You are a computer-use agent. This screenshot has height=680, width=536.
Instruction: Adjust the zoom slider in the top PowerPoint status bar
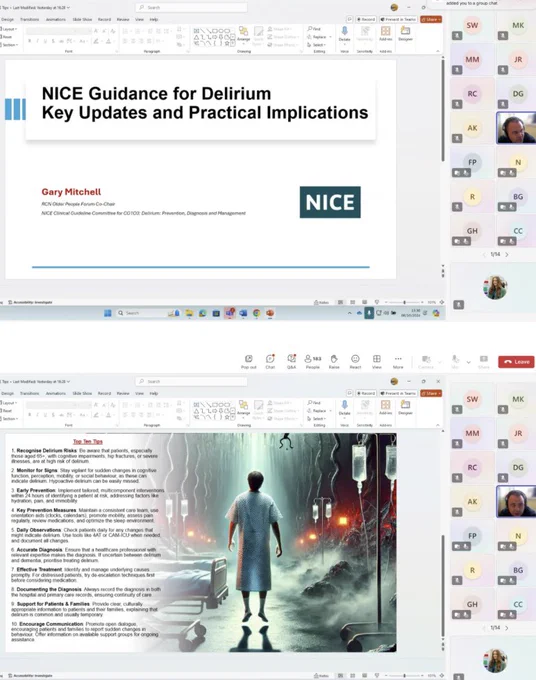coord(404,302)
